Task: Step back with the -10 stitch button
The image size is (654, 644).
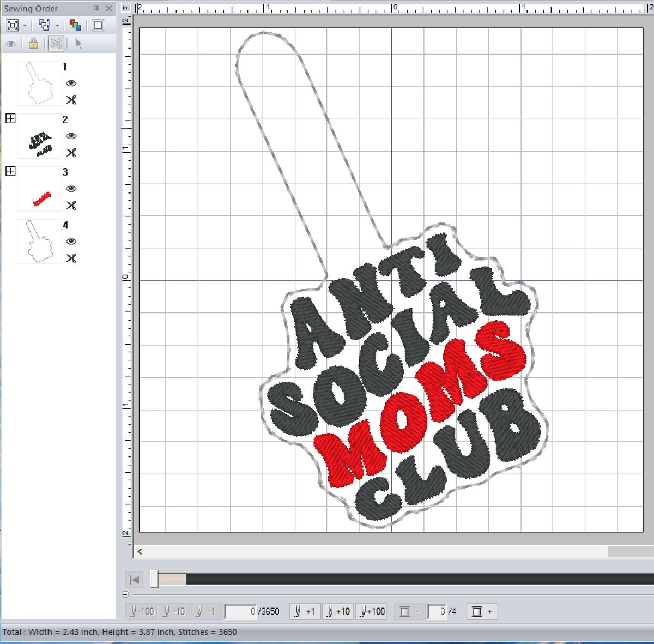Action: pos(174,611)
